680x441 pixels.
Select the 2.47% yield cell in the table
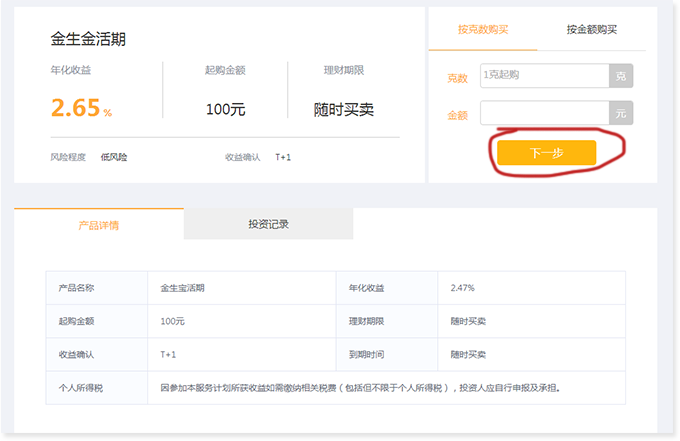pyautogui.click(x=462, y=288)
